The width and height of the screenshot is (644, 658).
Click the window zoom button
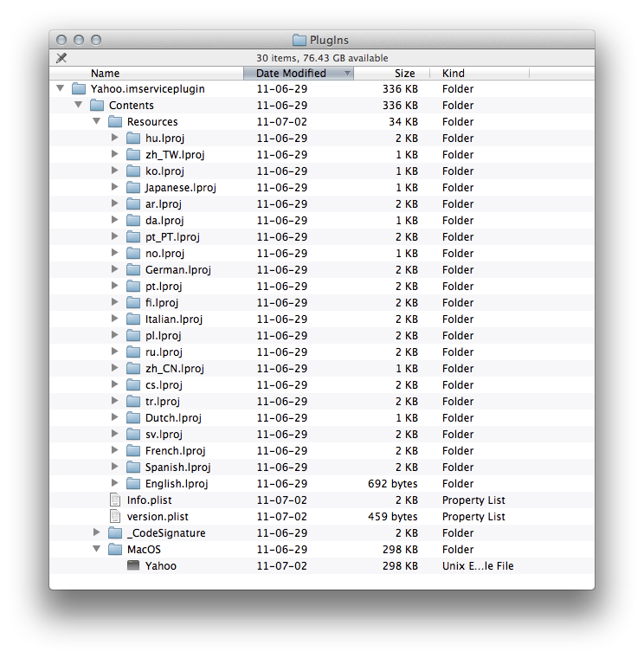(x=96, y=40)
